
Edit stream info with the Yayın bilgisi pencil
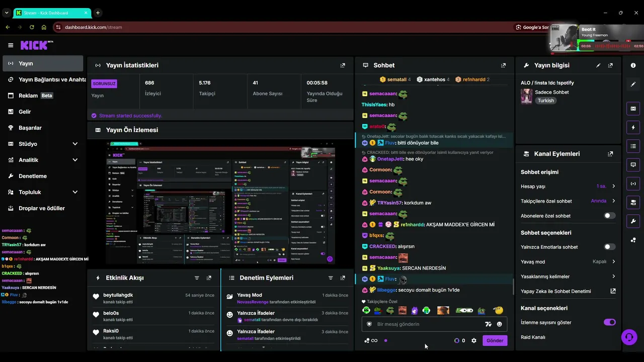(598, 65)
